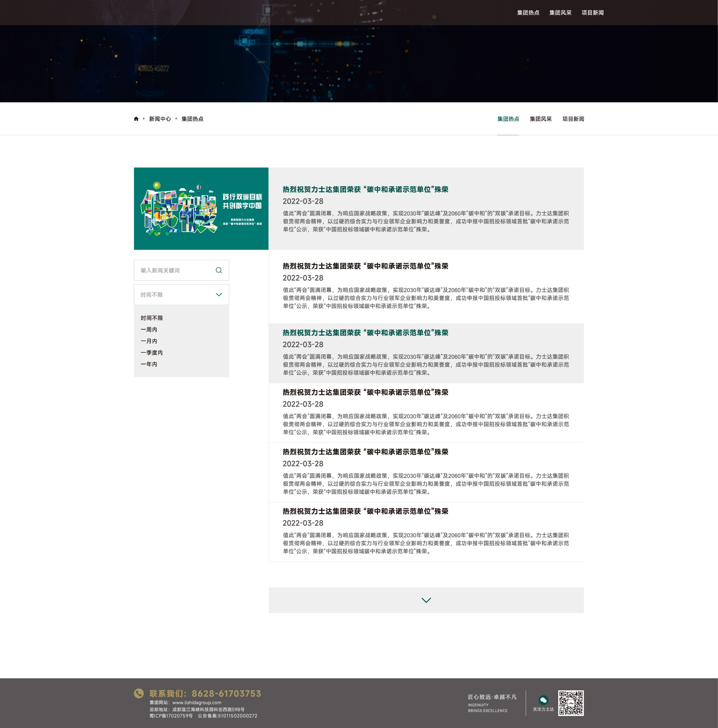Open fourth news article title in list
The width and height of the screenshot is (718, 728).
click(x=365, y=392)
